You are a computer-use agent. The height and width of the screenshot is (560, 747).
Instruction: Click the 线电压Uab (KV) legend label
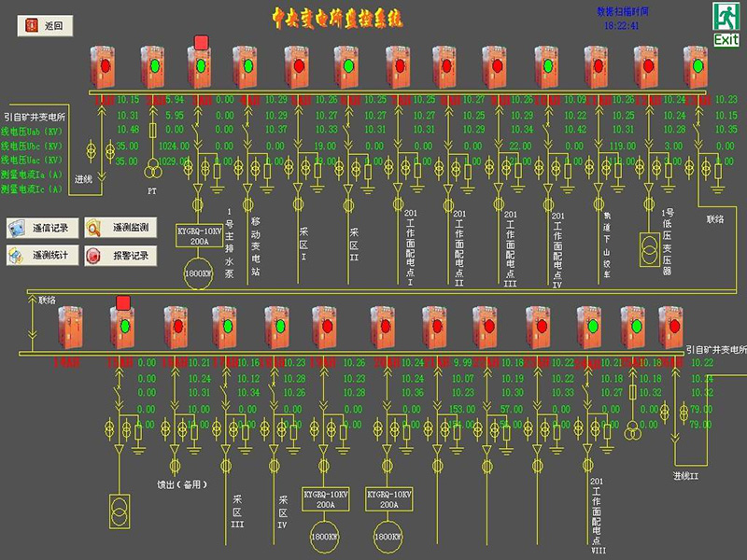32,132
